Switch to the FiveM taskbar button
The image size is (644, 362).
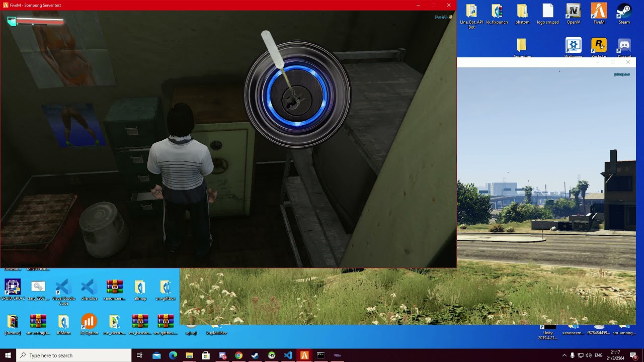(x=304, y=355)
